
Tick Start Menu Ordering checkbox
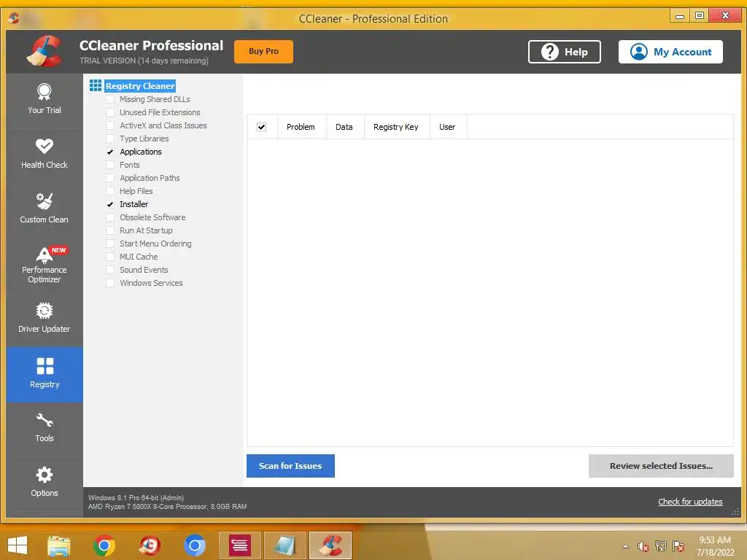tap(110, 244)
